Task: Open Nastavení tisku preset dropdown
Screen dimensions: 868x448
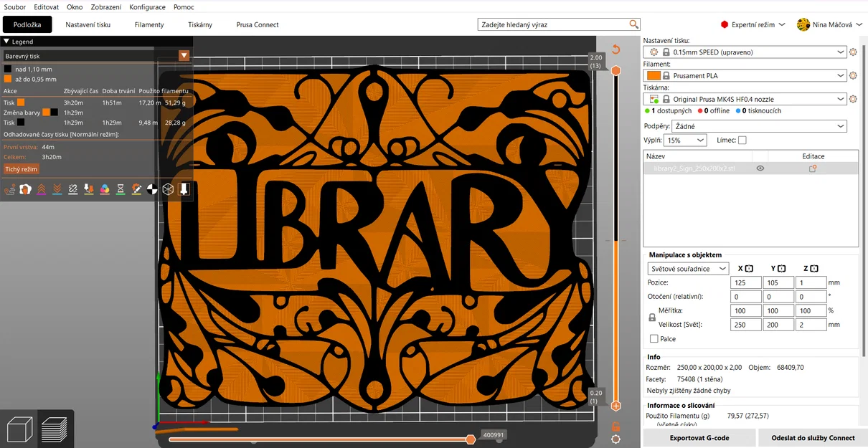Action: coord(745,52)
